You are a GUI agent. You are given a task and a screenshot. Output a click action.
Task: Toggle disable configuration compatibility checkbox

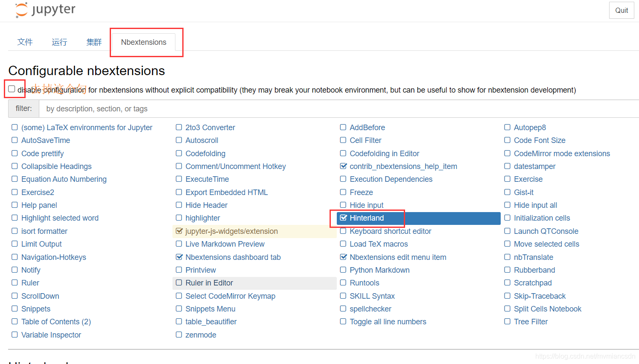coord(12,89)
